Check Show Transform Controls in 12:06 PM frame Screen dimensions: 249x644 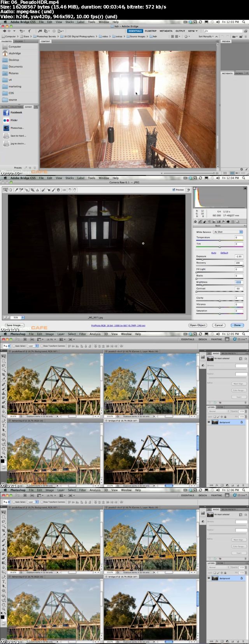pyautogui.click(x=42, y=502)
